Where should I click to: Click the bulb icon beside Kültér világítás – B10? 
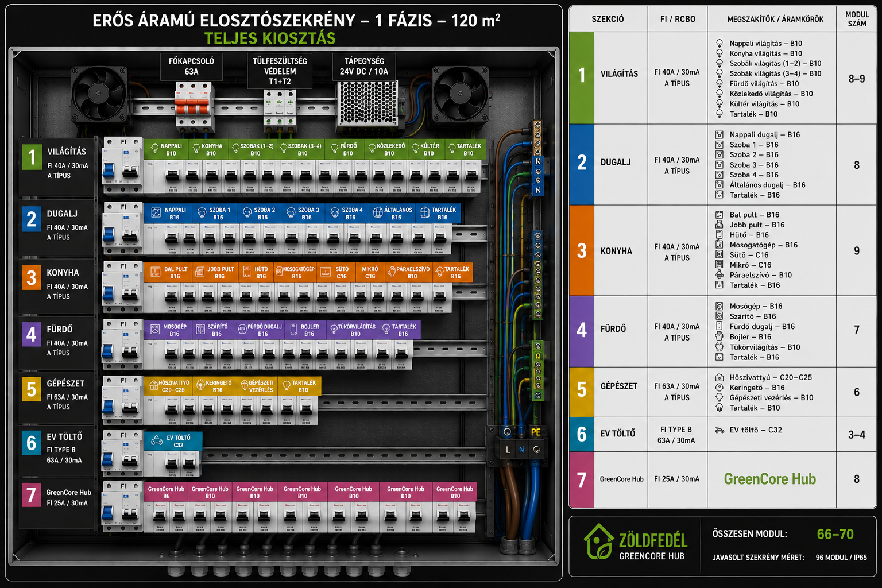(x=719, y=104)
